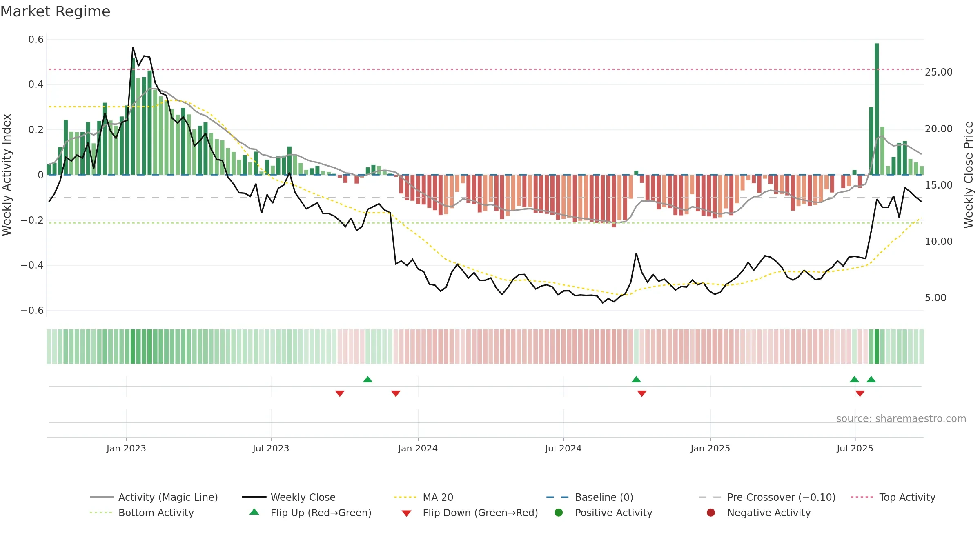Click the first red flip-down marker near Sep 2023

[x=340, y=393]
